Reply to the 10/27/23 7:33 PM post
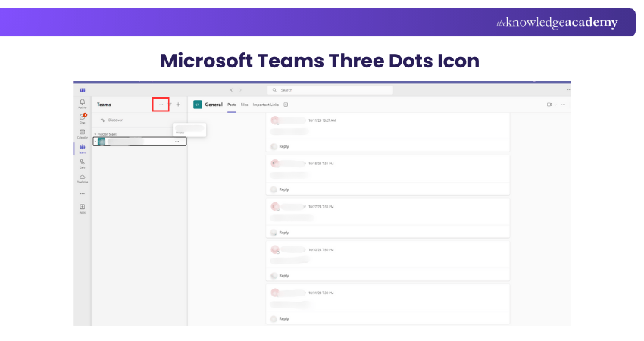This screenshot has width=644, height=341. [284, 233]
